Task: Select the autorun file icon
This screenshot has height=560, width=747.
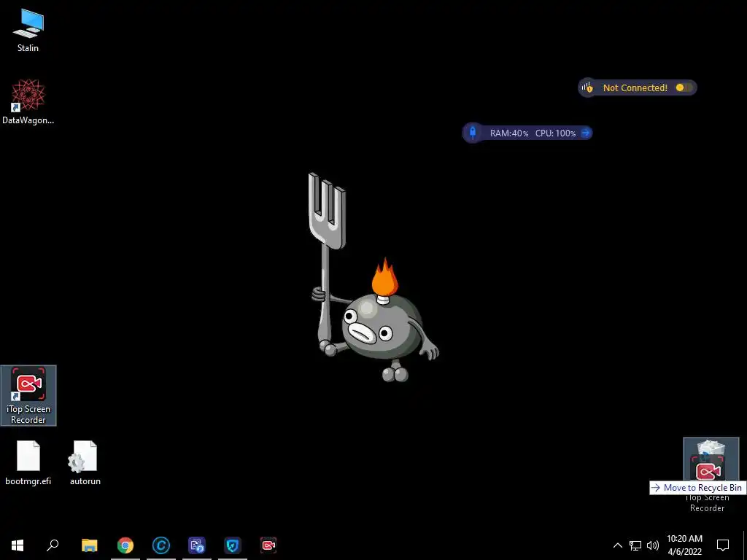Action: (85, 463)
